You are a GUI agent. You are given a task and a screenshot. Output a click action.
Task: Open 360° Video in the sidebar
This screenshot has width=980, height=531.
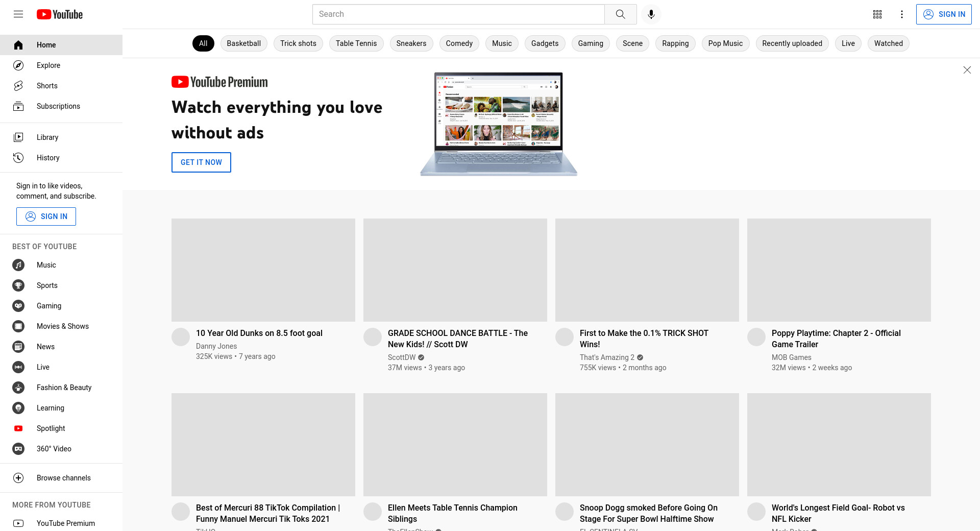(x=61, y=449)
